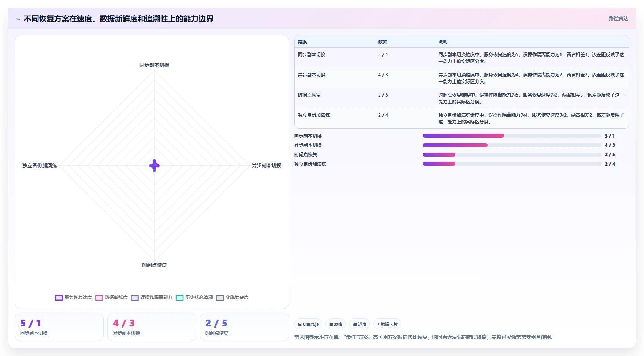Open the 2 / 5 时间点恢复 card
644x356 pixels.
click(245, 327)
